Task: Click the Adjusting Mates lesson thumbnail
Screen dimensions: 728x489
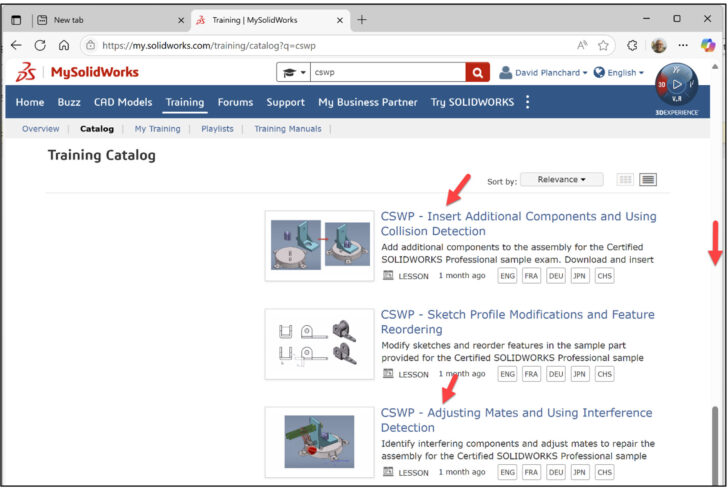Action: [319, 442]
